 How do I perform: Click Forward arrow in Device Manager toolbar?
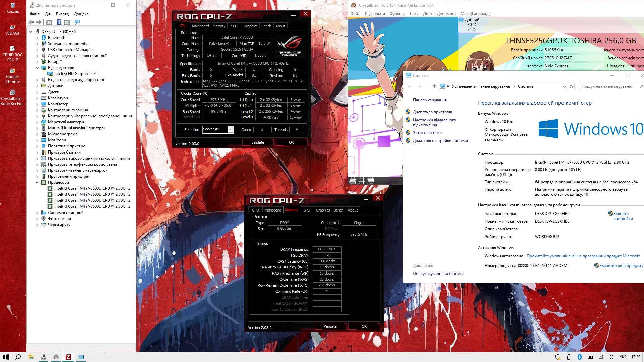(39, 22)
